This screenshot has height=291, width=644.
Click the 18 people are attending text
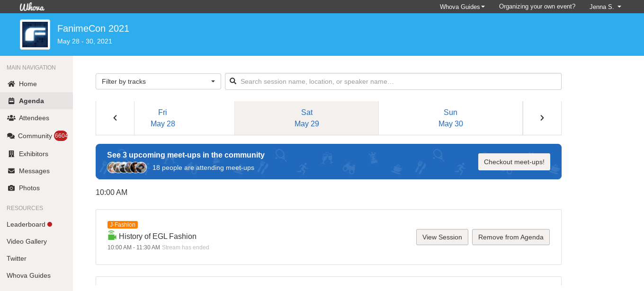tap(203, 168)
